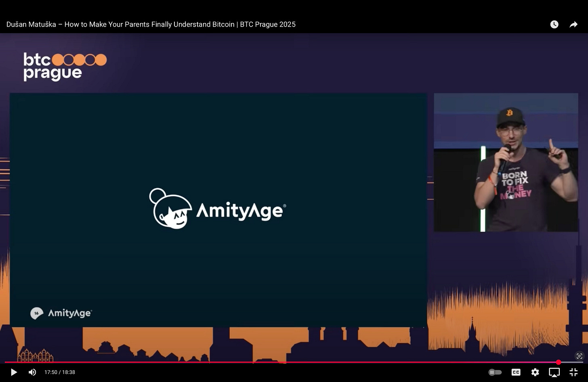Turn on closed captions
The image size is (588, 382).
tap(516, 372)
